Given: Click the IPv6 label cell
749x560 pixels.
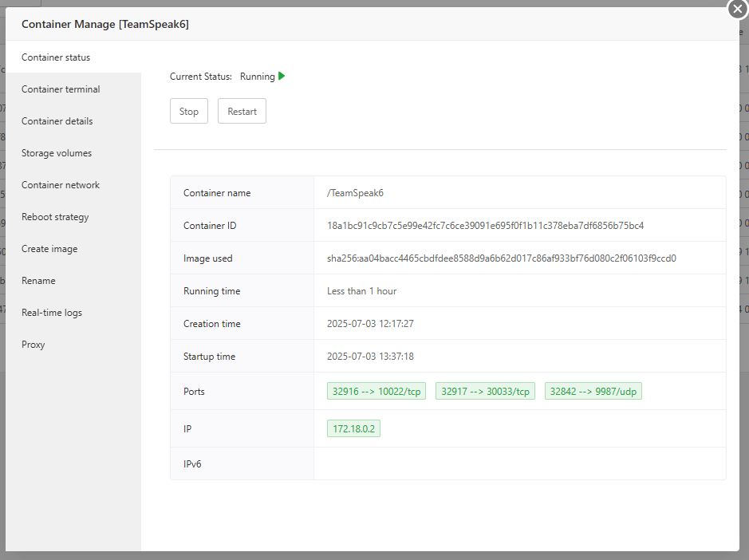Looking at the screenshot, I should (x=242, y=463).
